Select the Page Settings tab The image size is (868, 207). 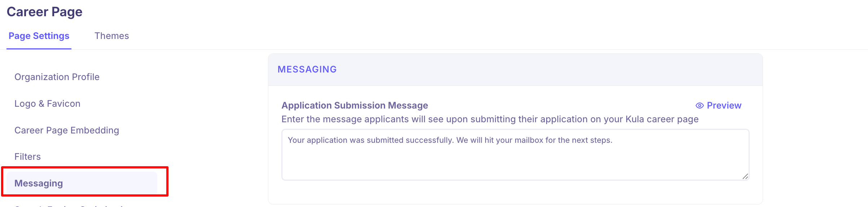(x=39, y=36)
